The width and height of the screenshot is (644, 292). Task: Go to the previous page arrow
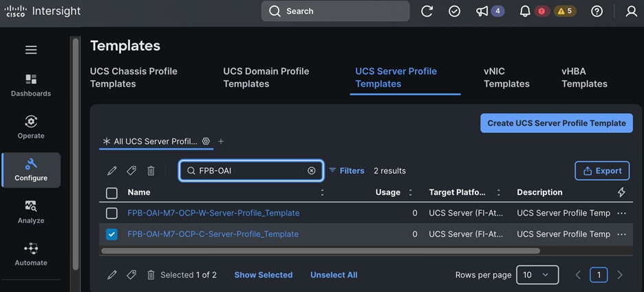(578, 275)
